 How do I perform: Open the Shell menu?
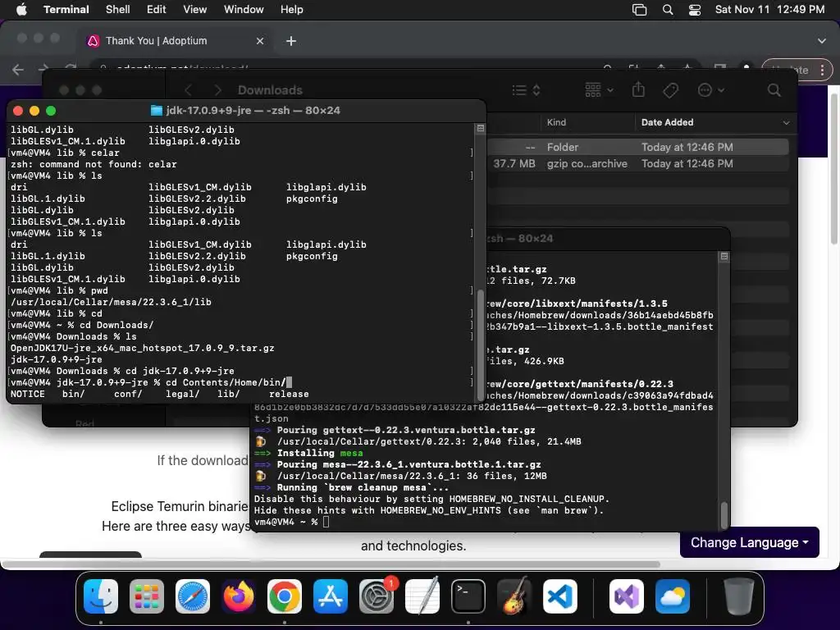(118, 10)
